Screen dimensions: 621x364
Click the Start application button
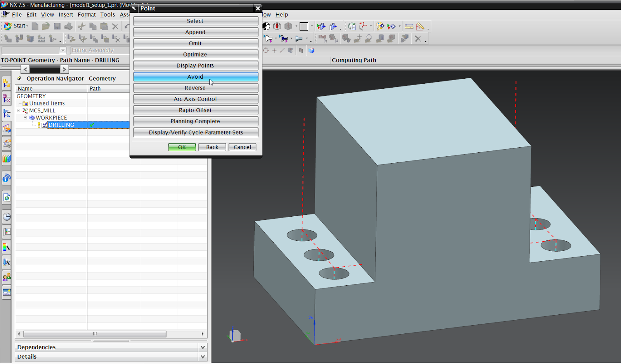[x=16, y=26]
